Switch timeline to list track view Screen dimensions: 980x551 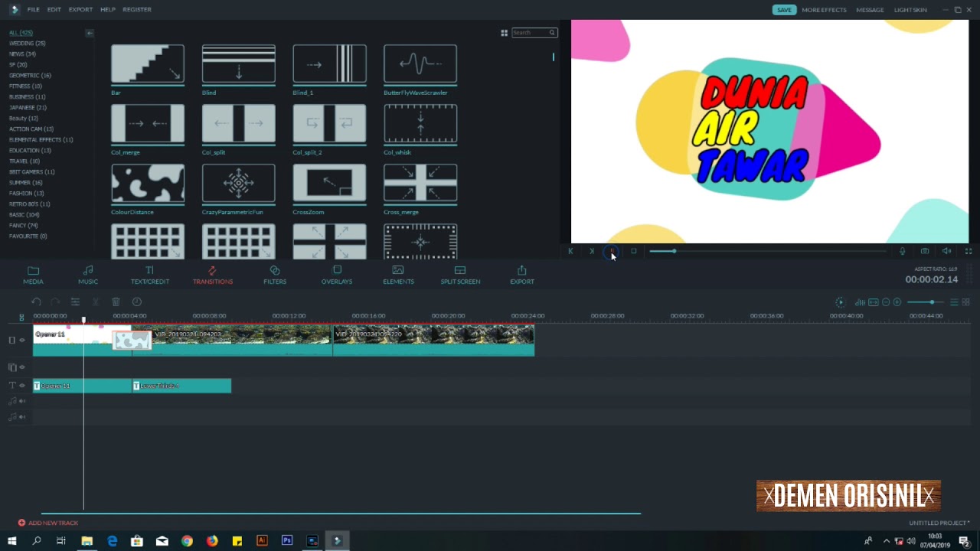coord(954,302)
